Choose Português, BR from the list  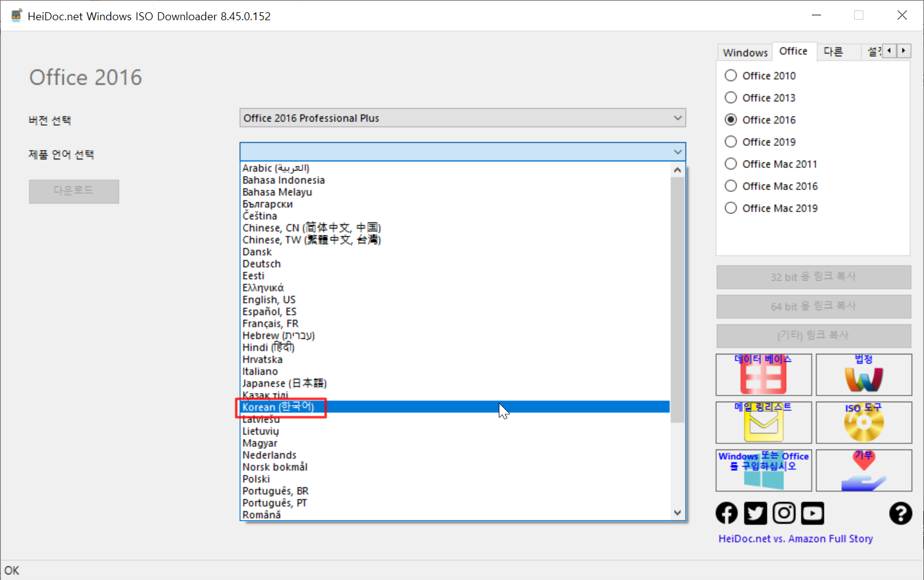[455, 491]
